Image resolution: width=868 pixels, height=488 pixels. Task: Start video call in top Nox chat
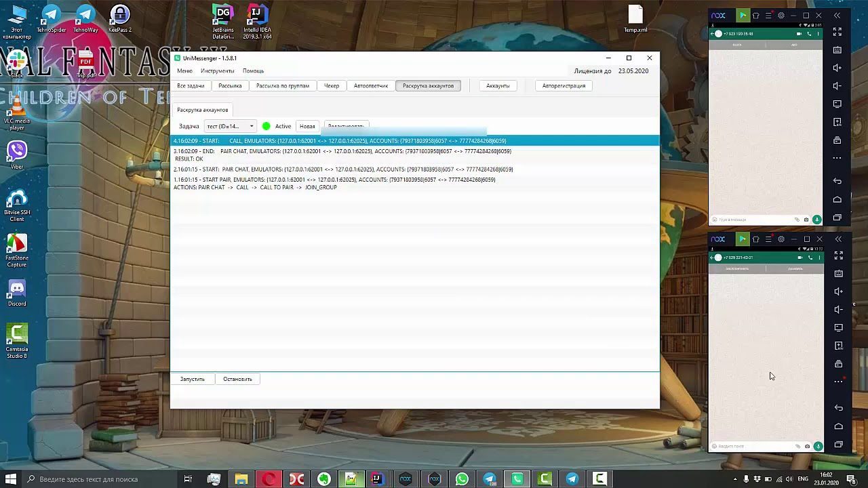[800, 33]
